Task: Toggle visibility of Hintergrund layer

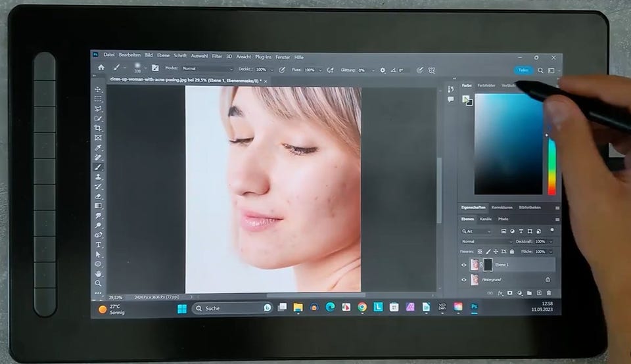Action: coord(464,280)
